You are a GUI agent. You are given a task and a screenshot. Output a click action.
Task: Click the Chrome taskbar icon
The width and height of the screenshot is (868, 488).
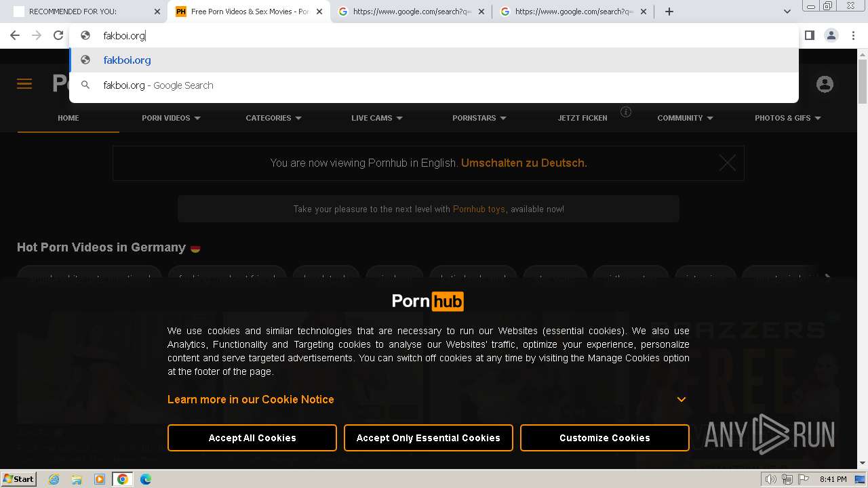pyautogui.click(x=123, y=479)
